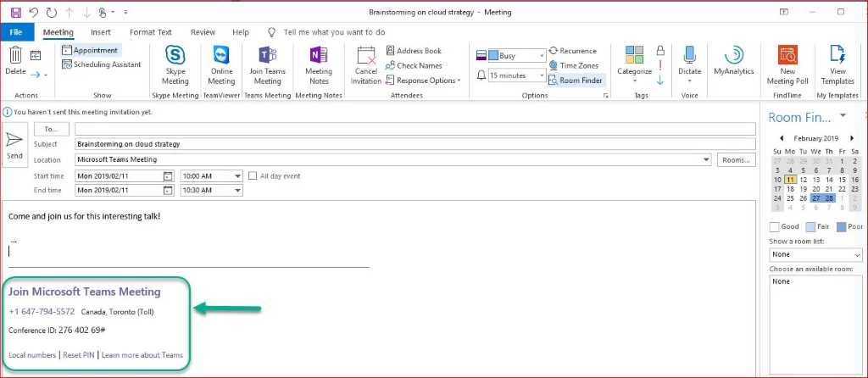The image size is (868, 378).
Task: Open Local numbers link
Action: coord(32,355)
